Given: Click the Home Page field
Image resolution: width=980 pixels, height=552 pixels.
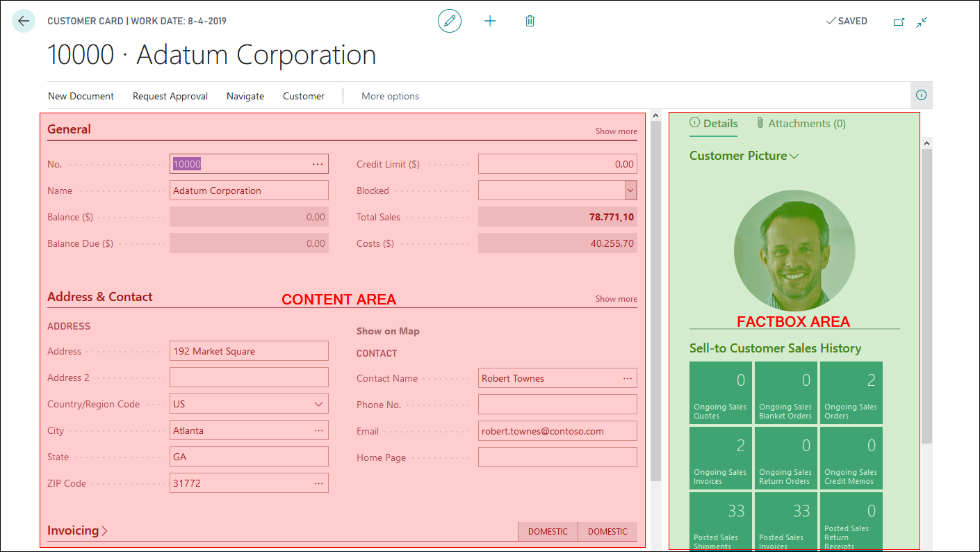Looking at the screenshot, I should tap(557, 457).
